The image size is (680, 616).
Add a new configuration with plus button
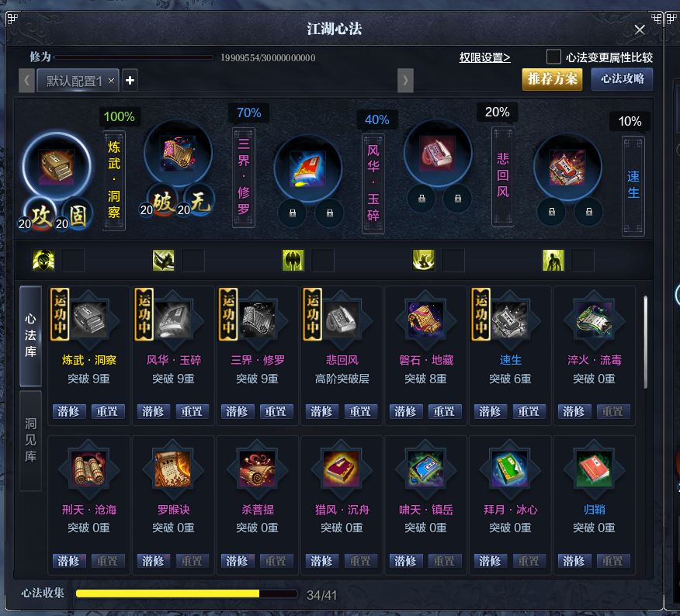click(130, 80)
